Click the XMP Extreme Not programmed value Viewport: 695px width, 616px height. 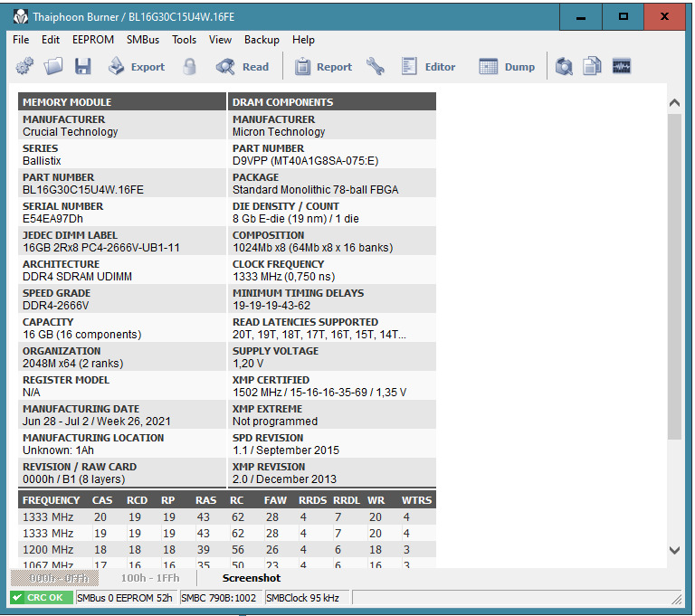click(x=275, y=422)
